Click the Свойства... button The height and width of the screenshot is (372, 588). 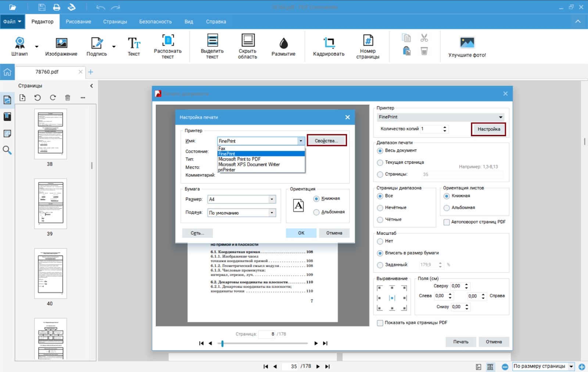tap(326, 141)
